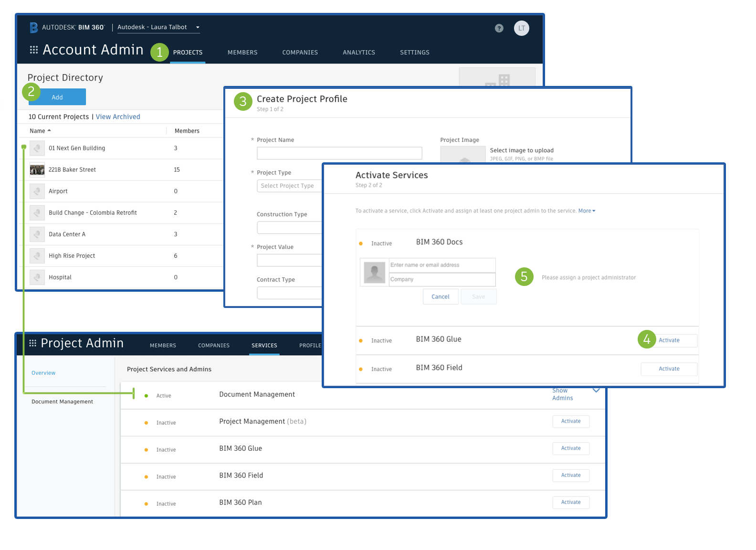Switch to the Projects tab
756x550 pixels.
pyautogui.click(x=188, y=53)
